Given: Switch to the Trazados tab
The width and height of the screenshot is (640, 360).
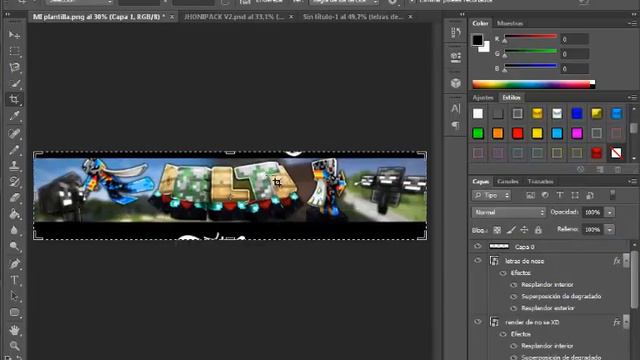Looking at the screenshot, I should click(x=540, y=181).
